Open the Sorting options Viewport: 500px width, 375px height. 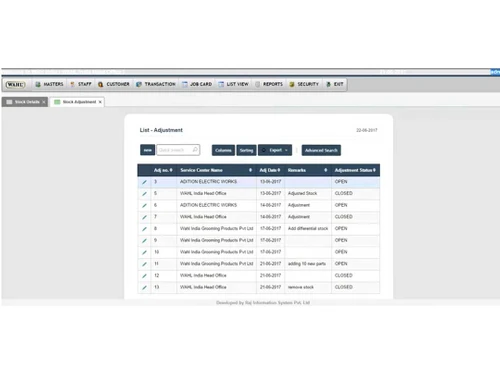tap(246, 150)
